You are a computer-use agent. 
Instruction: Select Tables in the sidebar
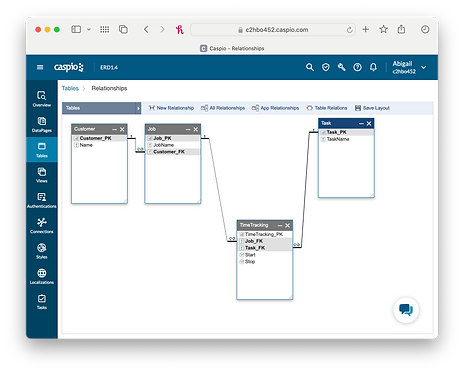(x=42, y=150)
